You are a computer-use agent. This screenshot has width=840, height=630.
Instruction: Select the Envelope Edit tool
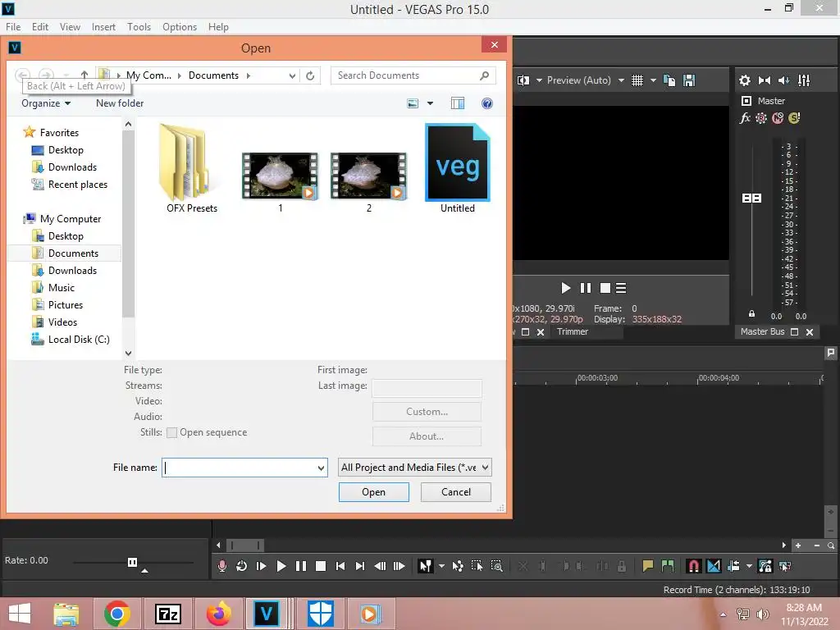[x=458, y=566]
